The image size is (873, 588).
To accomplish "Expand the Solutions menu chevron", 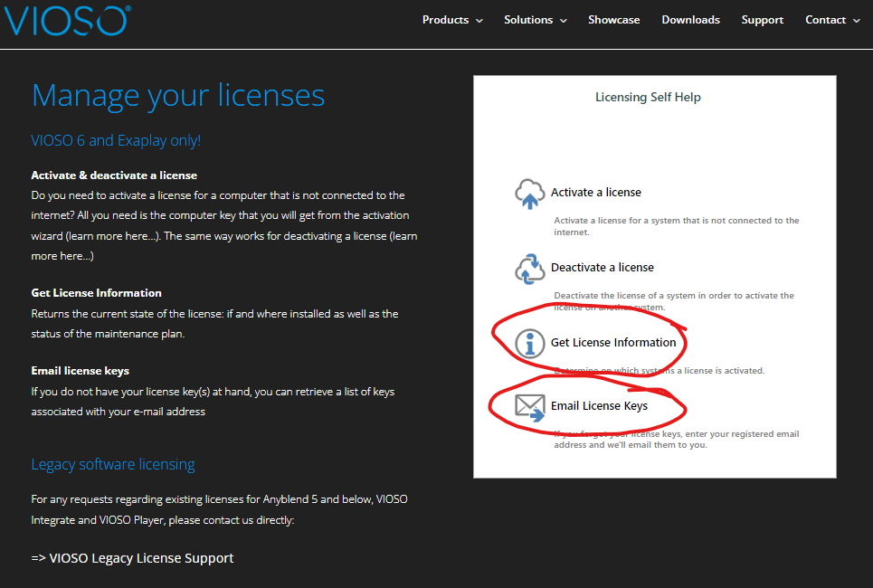I will click(564, 21).
